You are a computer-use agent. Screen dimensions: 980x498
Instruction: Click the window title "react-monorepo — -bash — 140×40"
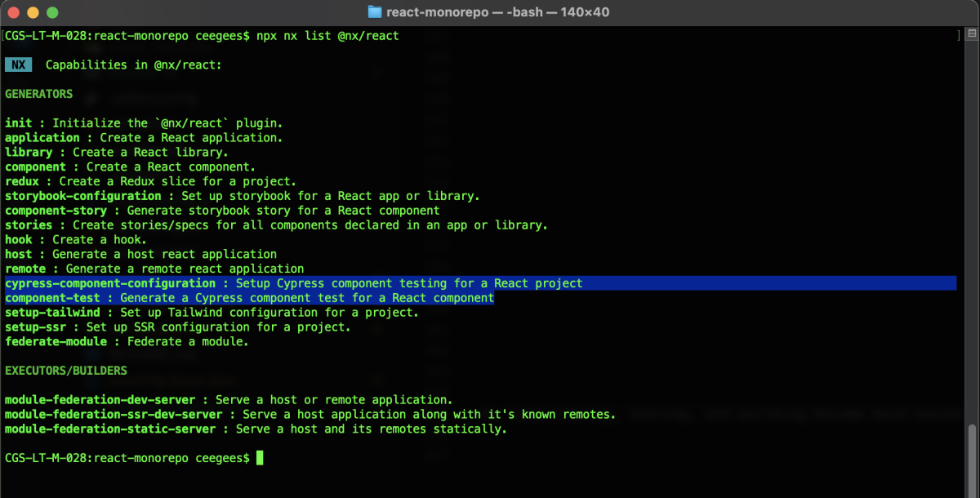point(497,12)
